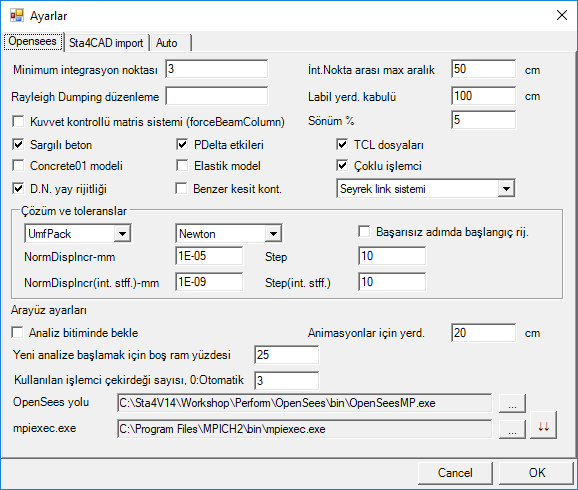This screenshot has width=578, height=490.
Task: Browse for OpenSees yolu path
Action: click(512, 403)
